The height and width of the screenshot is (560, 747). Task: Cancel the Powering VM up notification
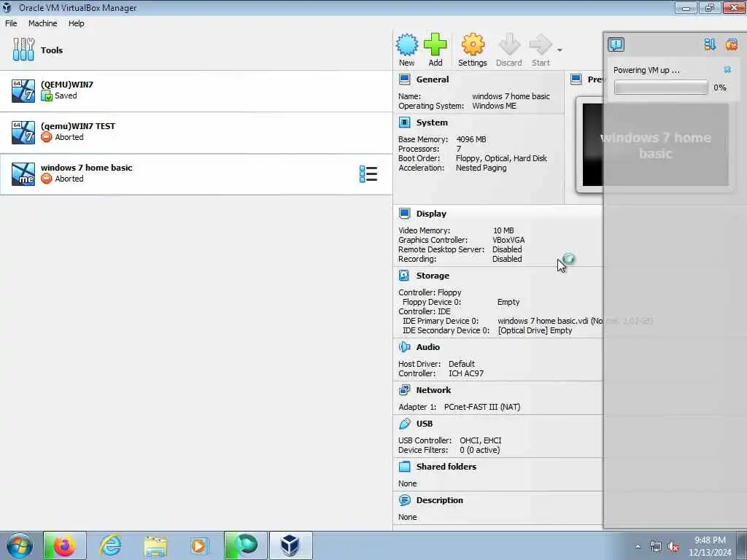tap(727, 69)
